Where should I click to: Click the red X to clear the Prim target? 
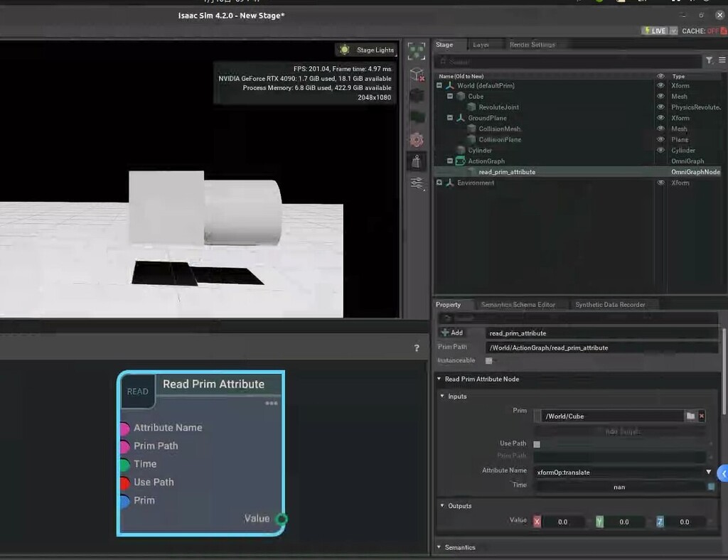tap(703, 416)
